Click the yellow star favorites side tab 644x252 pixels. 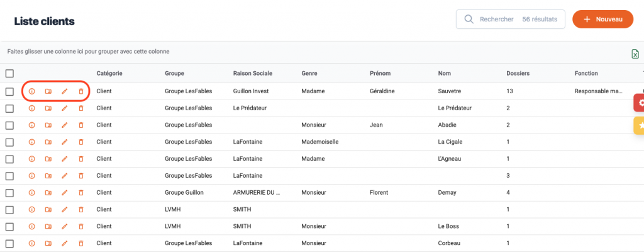tap(640, 126)
